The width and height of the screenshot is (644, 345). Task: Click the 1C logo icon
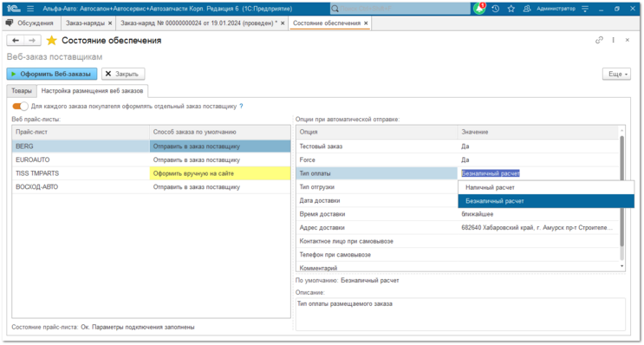pyautogui.click(x=14, y=9)
